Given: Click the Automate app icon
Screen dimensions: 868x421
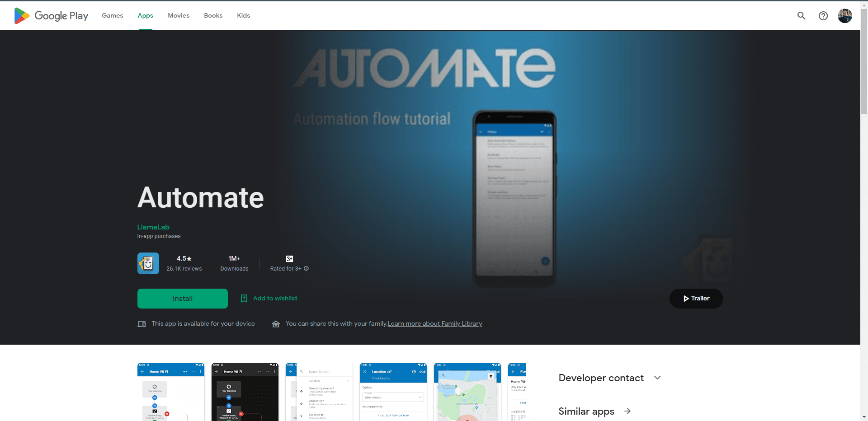Looking at the screenshot, I should [x=148, y=263].
